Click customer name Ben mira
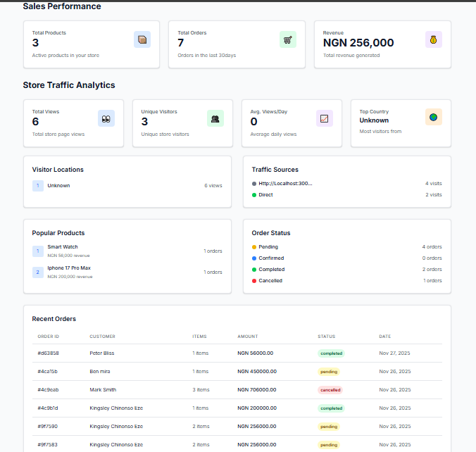The width and height of the screenshot is (476, 452). 100,371
